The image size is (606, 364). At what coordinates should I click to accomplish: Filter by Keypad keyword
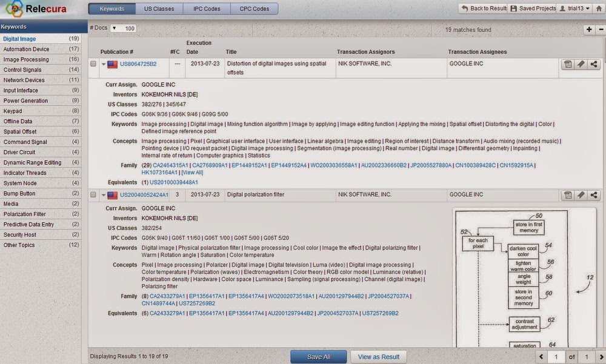(x=41, y=111)
